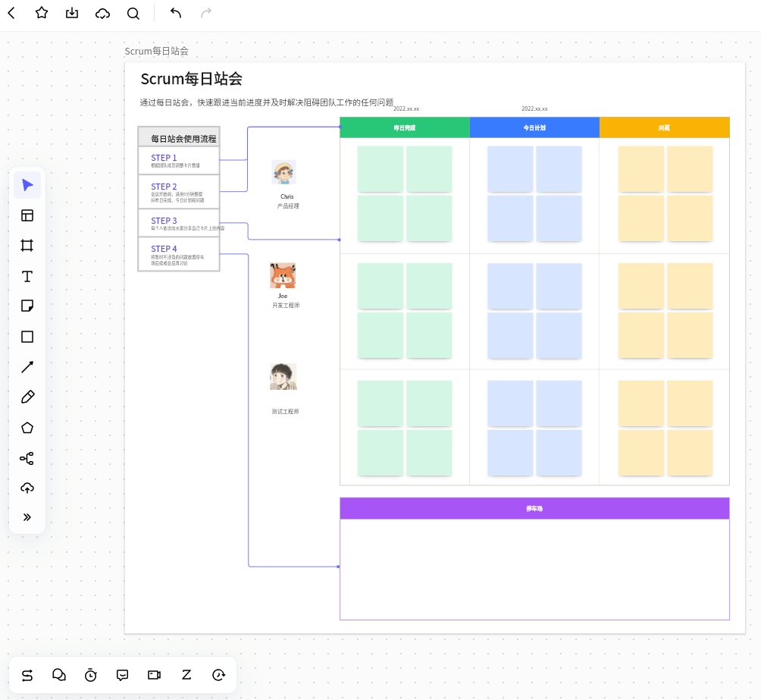Open the timer tool
Viewport: 761px width, 700px height.
point(91,675)
